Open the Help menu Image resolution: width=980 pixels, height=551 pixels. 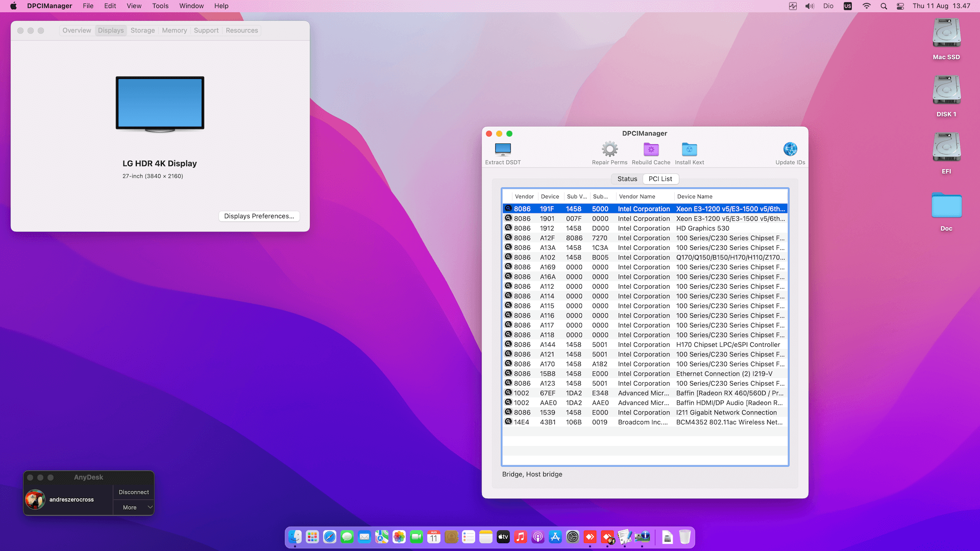pyautogui.click(x=222, y=6)
